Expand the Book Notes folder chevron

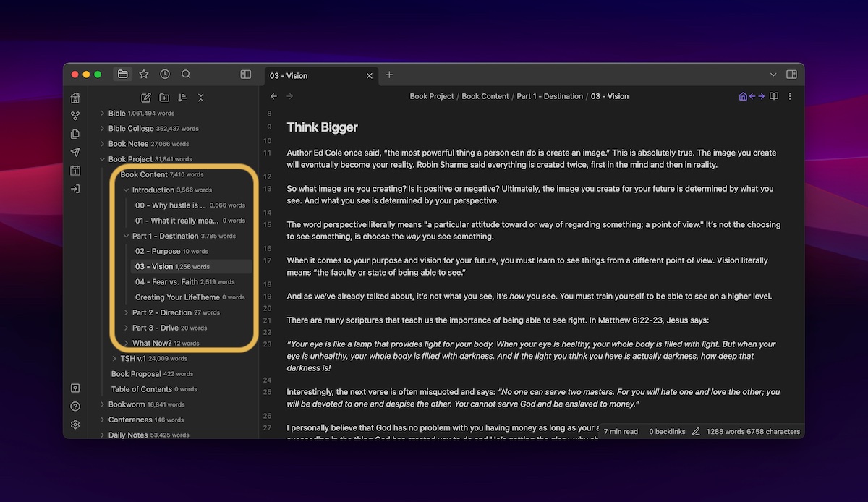coord(102,144)
